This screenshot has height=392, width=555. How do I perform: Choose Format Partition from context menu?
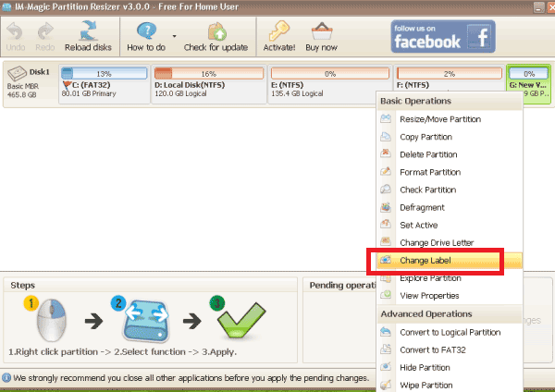click(x=450, y=172)
